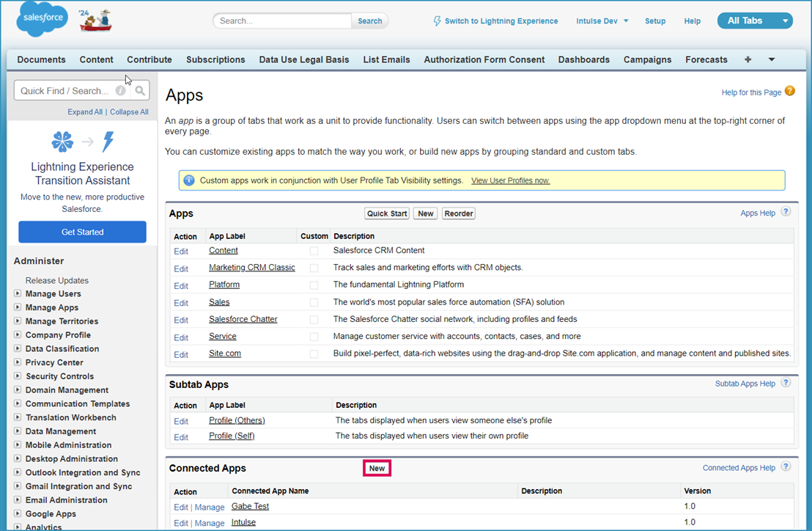This screenshot has width=812, height=531.
Task: Click the '24 seasonal release mascot logo
Action: (x=95, y=21)
